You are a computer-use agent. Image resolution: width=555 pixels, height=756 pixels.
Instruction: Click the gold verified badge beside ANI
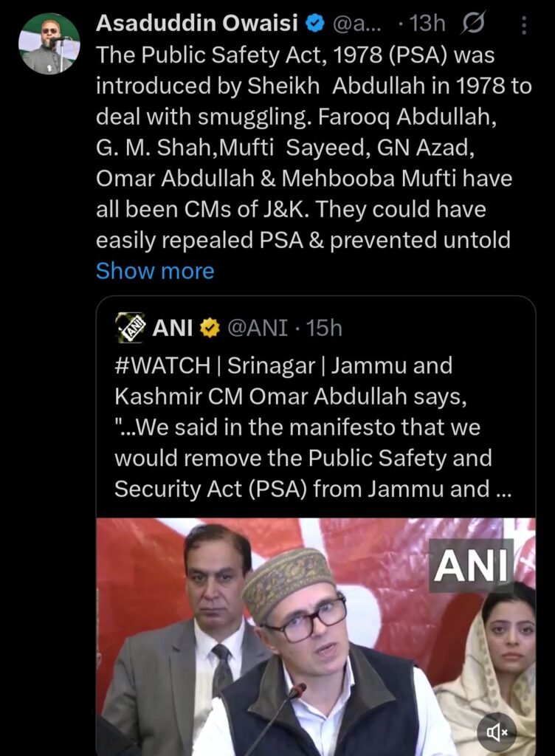(210, 329)
